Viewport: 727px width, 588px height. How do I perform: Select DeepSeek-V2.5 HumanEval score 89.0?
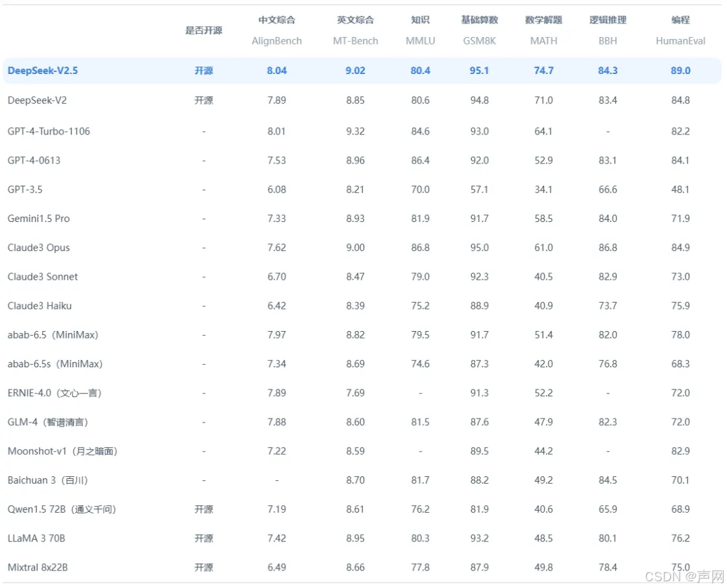[681, 71]
